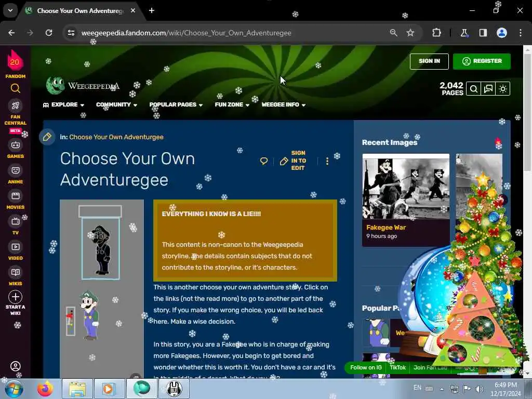Viewport: 532px width, 399px height.
Task: Open the volume speaker tray icon
Action: (x=479, y=389)
